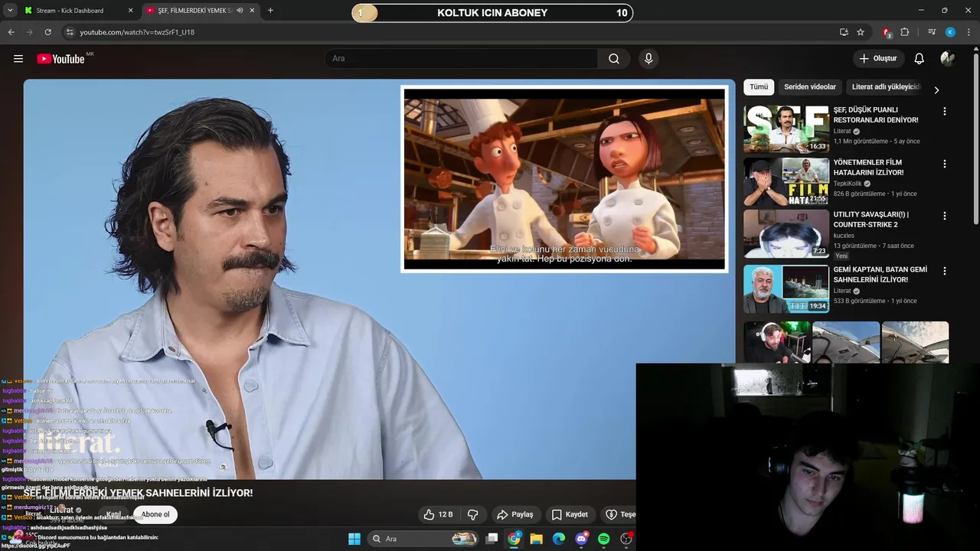The height and width of the screenshot is (551, 980).
Task: Close the YouTube video tab
Action: point(252,11)
